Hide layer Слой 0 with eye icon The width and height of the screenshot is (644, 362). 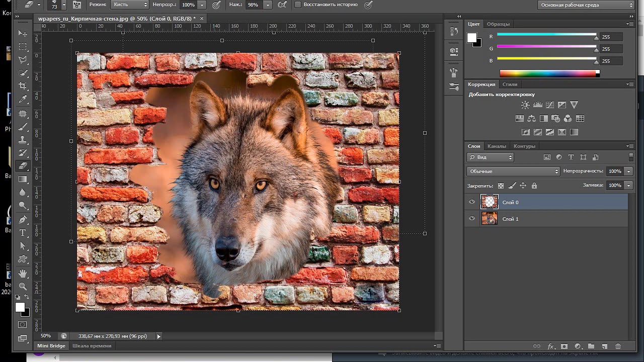coord(472,202)
